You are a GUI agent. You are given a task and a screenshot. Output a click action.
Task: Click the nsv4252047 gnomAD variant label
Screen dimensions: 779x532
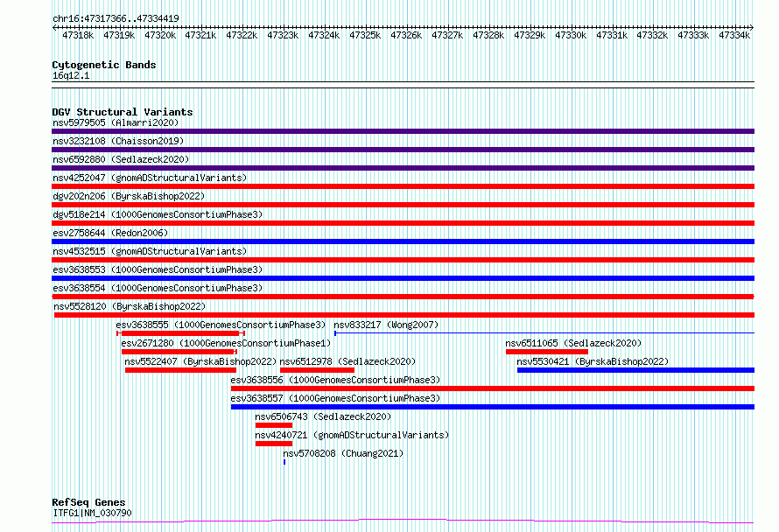150,178
